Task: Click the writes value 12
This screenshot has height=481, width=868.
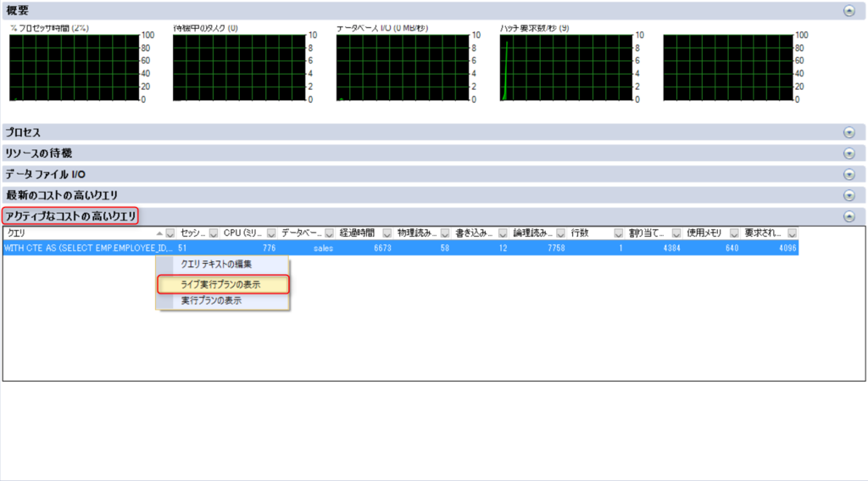Action: click(503, 249)
